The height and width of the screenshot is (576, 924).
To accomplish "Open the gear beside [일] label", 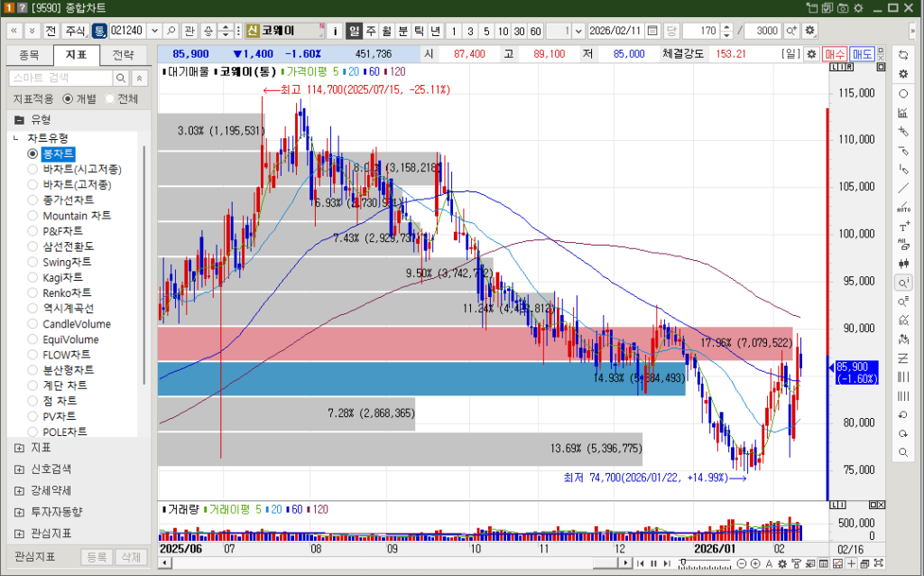I will (x=811, y=53).
